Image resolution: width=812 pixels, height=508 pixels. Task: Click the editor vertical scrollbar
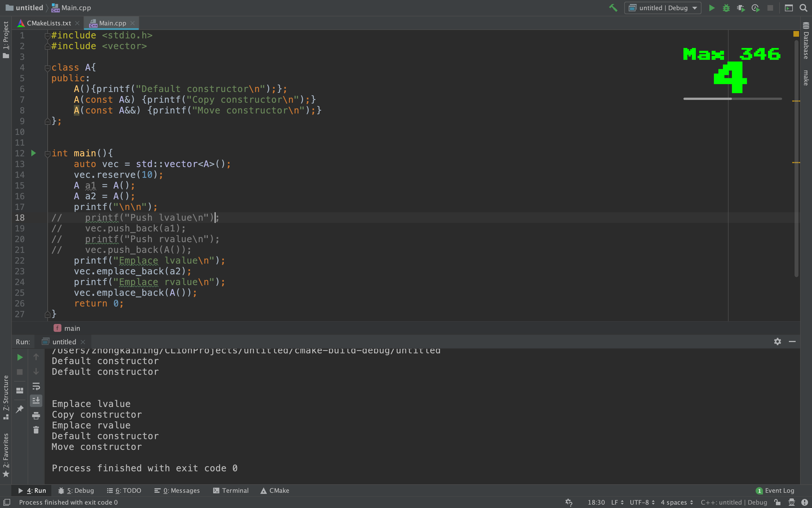796,158
